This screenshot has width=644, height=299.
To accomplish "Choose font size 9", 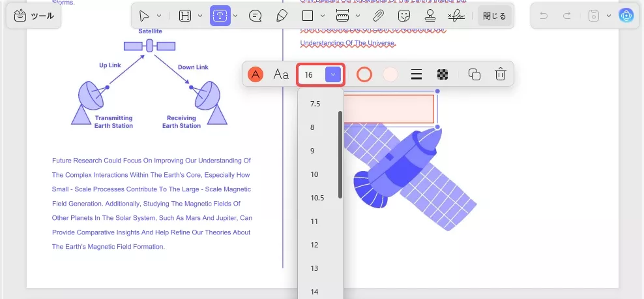I will pos(320,151).
